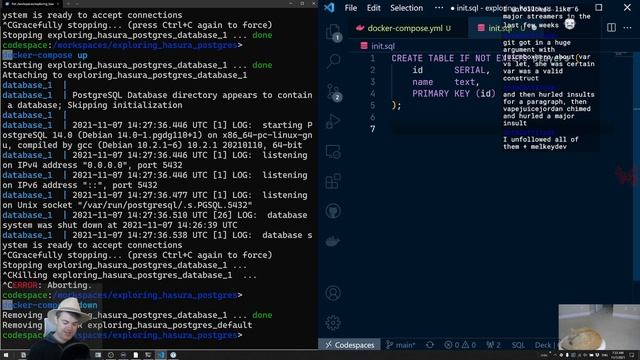Image resolution: width=640 pixels, height=360 pixels.
Task: Expand the collapsed menu bar ellipsis
Action: point(439,8)
